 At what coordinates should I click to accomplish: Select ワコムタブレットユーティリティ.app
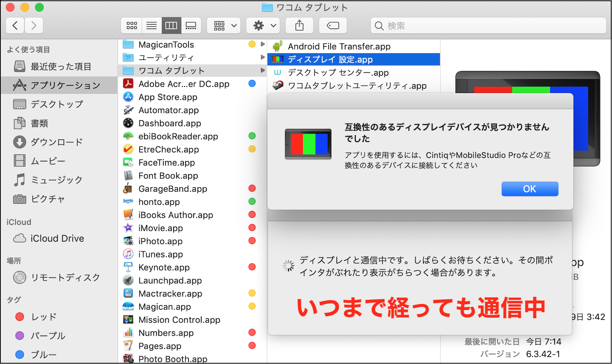point(357,86)
